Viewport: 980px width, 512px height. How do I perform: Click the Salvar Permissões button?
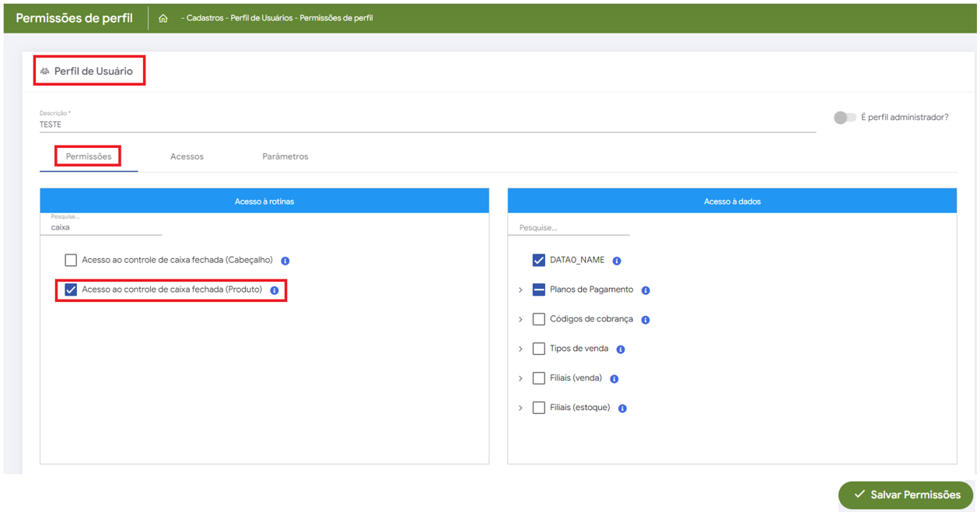[905, 495]
